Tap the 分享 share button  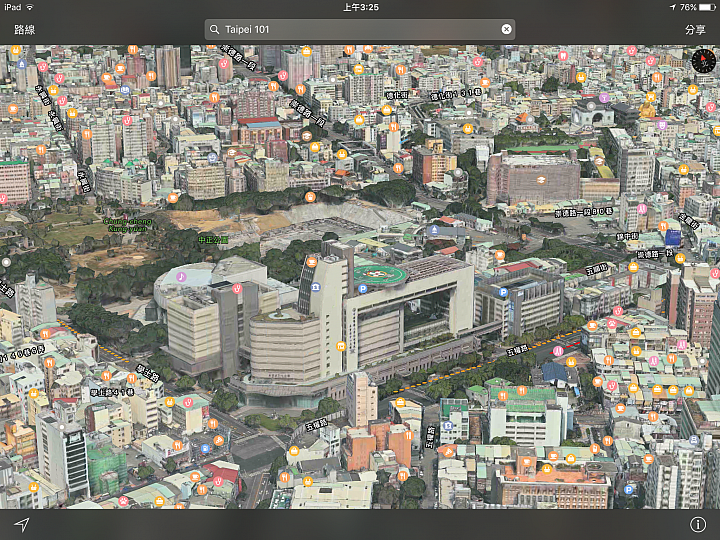tap(695, 30)
